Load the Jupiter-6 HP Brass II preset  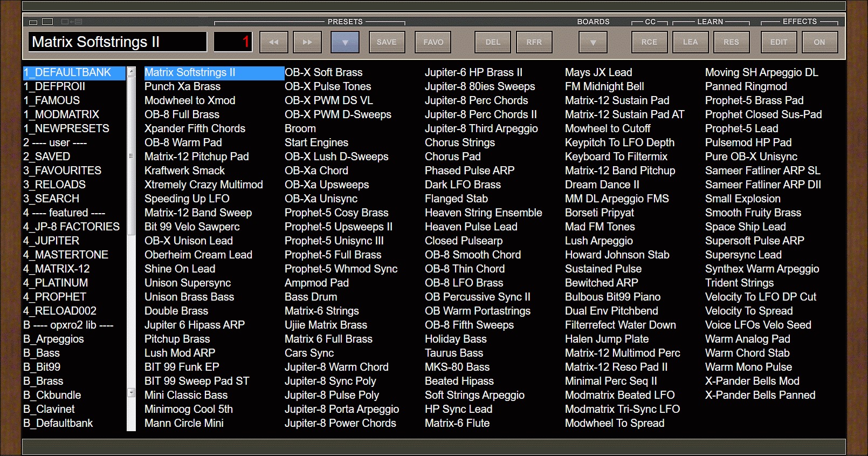474,72
